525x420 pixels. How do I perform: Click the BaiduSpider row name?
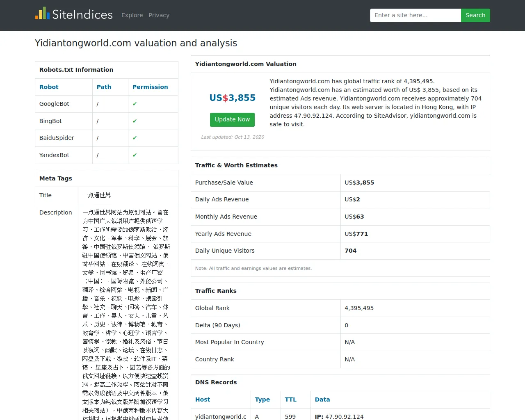(57, 138)
